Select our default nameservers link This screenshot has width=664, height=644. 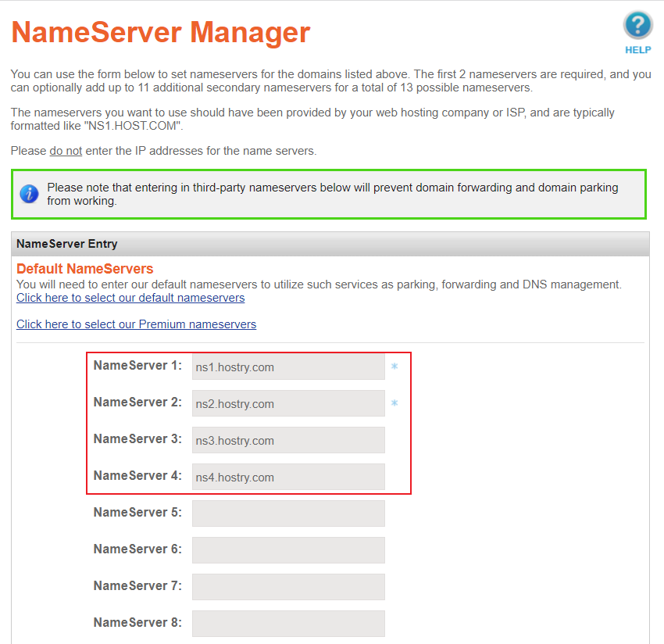130,298
